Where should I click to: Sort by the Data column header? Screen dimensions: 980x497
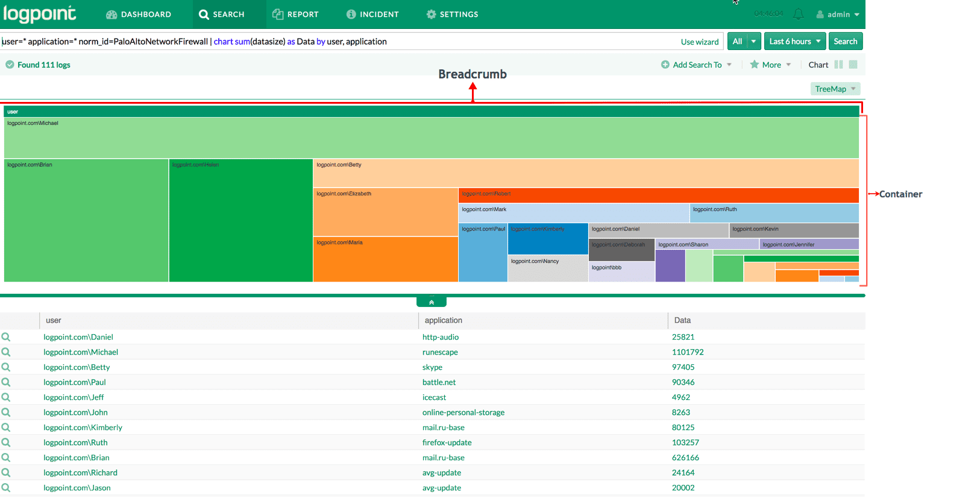point(682,320)
